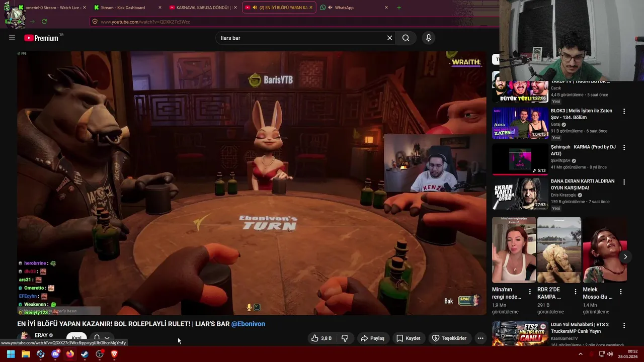Open BANA EKRAN KARTI ALDIRAN thumbnail
644x362 pixels.
pyautogui.click(x=520, y=194)
